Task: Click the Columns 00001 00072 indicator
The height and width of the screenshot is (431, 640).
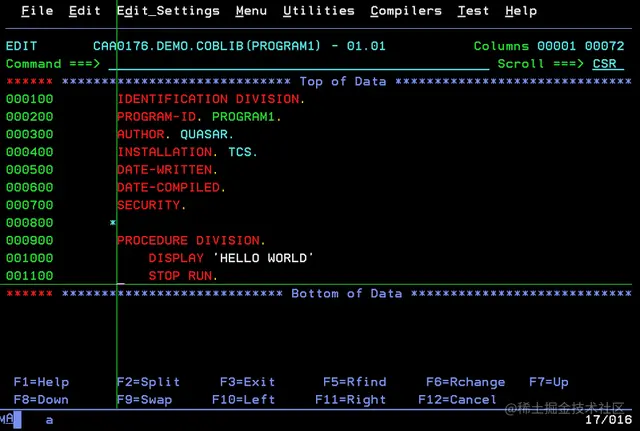Action: [549, 46]
